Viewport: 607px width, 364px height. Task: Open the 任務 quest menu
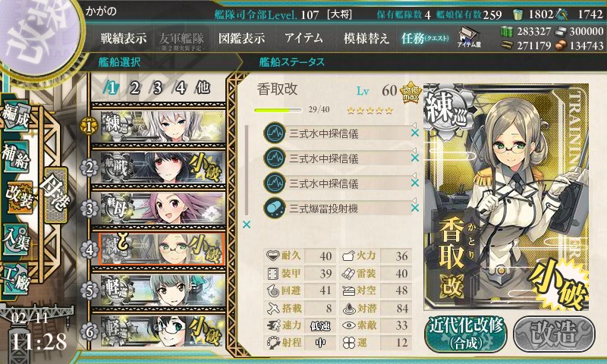[x=424, y=38]
